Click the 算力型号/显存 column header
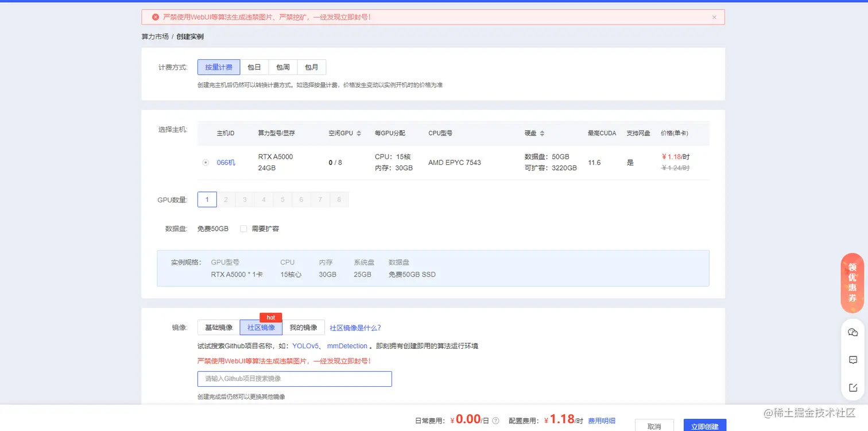Viewport: 868px width, 431px height. [x=277, y=133]
